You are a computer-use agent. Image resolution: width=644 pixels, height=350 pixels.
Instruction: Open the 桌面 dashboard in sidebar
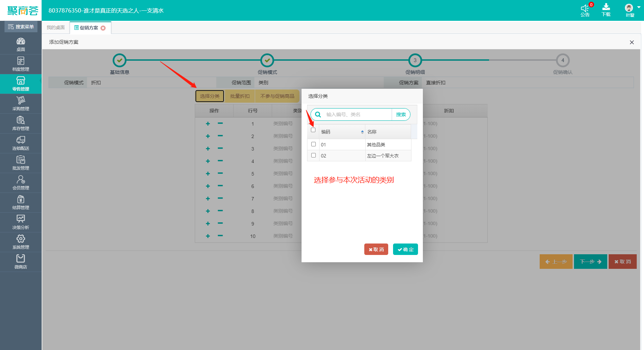tap(21, 44)
